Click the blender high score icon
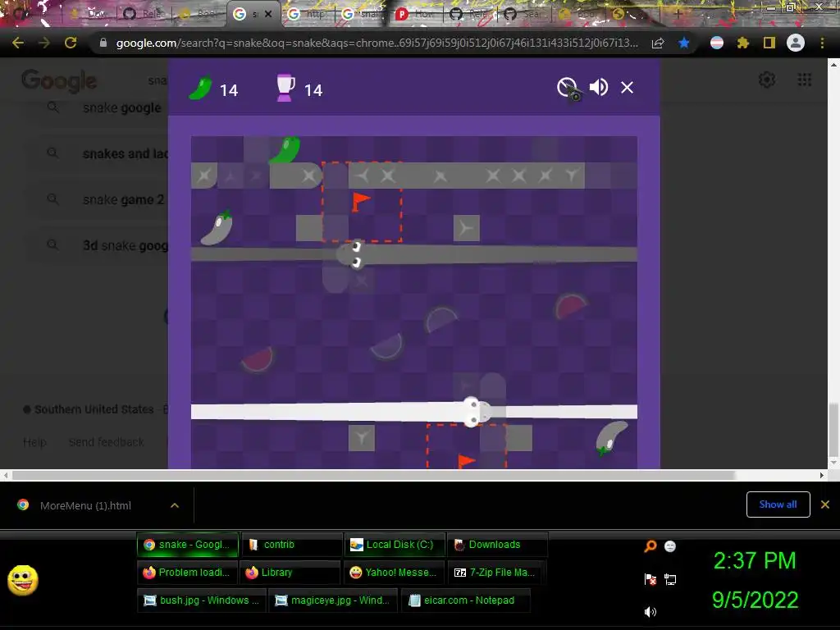Screen dimensions: 840x630 (x=285, y=89)
